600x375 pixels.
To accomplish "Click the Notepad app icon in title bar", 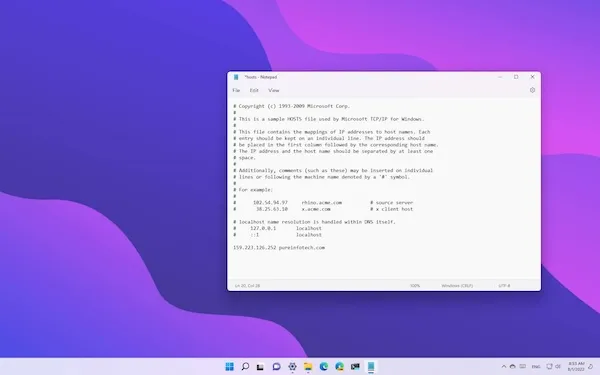I will [236, 77].
